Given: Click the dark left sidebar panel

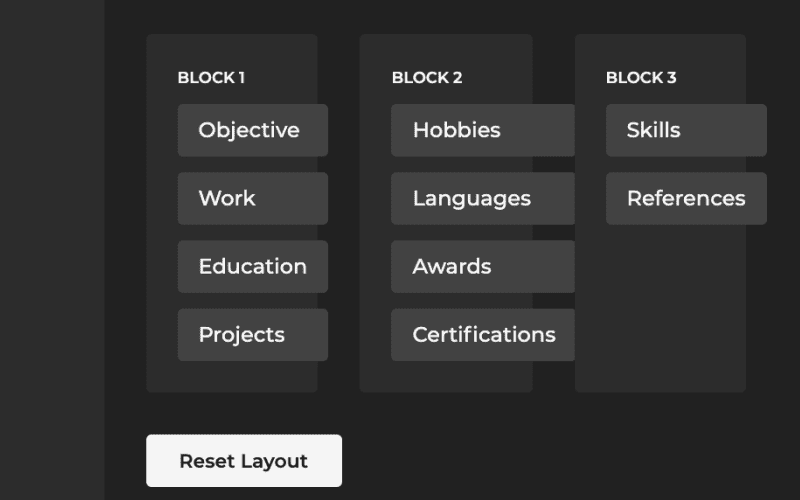Looking at the screenshot, I should (52, 250).
